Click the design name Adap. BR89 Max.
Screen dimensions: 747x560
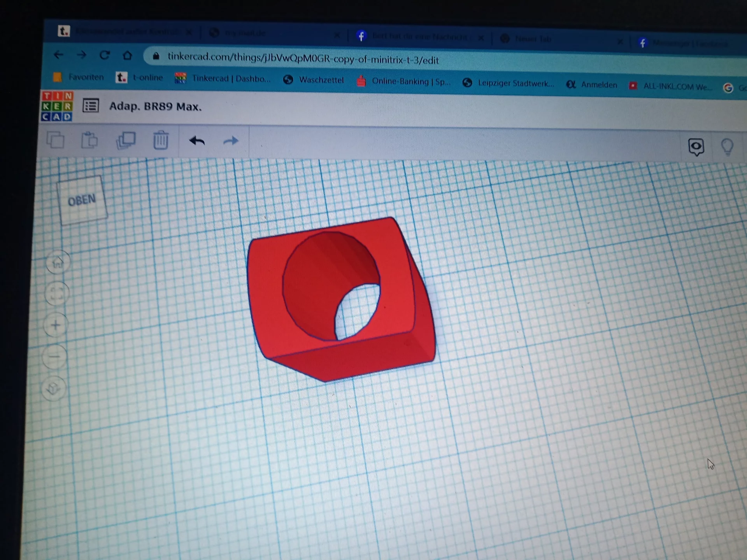tap(155, 106)
